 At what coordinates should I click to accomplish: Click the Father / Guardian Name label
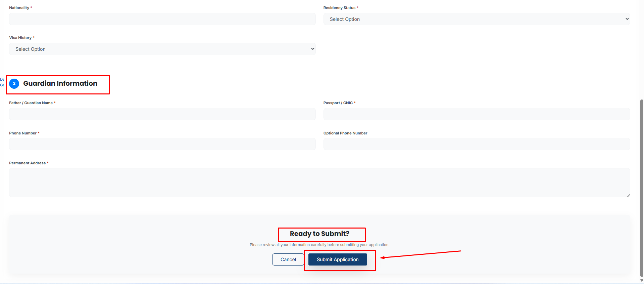(x=31, y=103)
